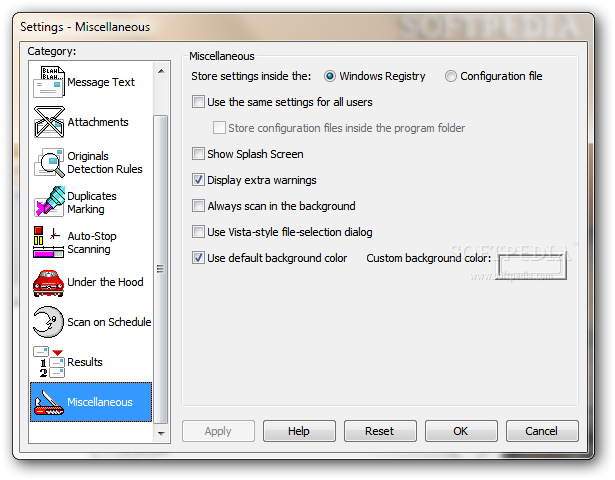Viewport: 615px width, 480px height.
Task: Check Store configuration files inside program folder
Action: click(x=219, y=128)
